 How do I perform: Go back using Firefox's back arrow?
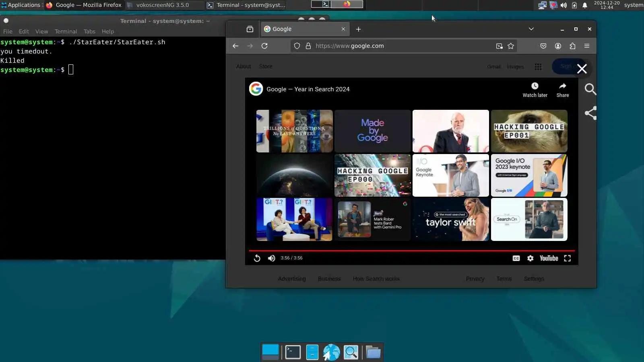235,46
